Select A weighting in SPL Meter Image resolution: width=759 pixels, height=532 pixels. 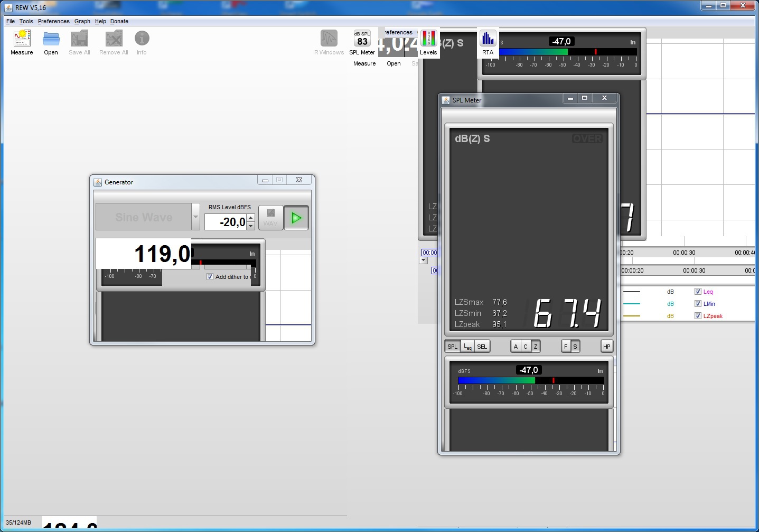(516, 347)
